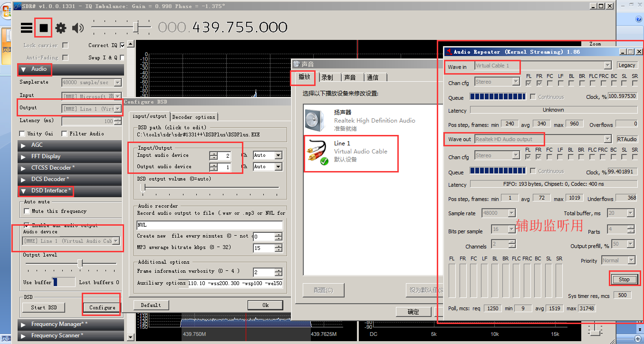644x344 pixels.
Task: Click the audio recorder file field NUL
Action: coord(210,225)
